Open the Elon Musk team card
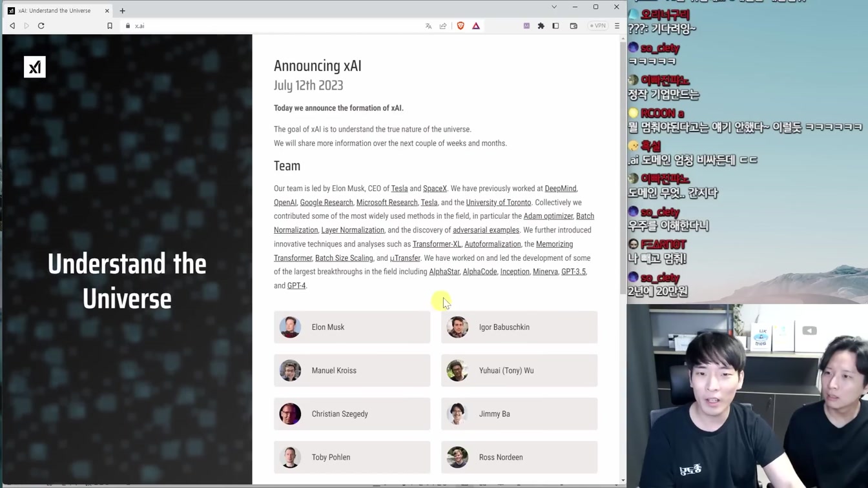Screen dimensions: 868x488 (x=352, y=327)
